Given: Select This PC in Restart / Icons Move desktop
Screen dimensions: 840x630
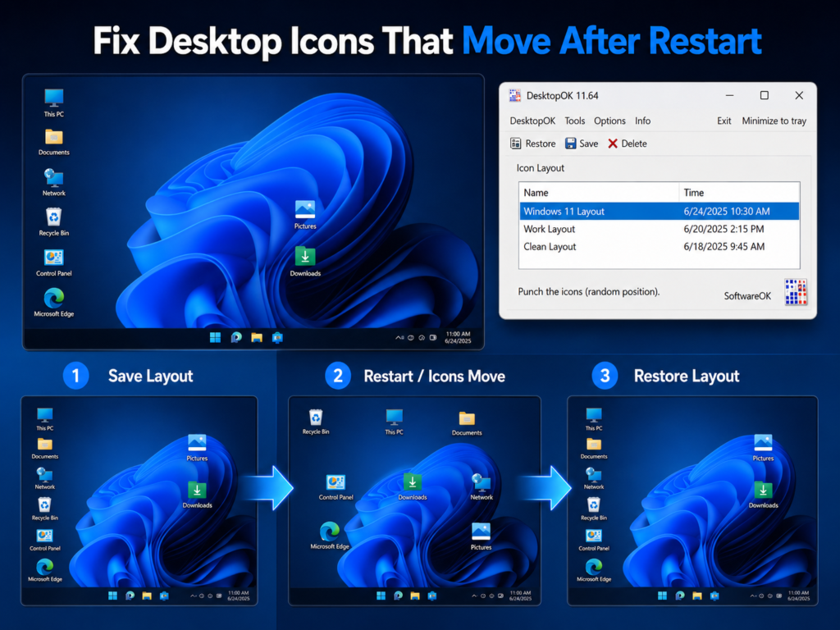Looking at the screenshot, I should tap(395, 422).
